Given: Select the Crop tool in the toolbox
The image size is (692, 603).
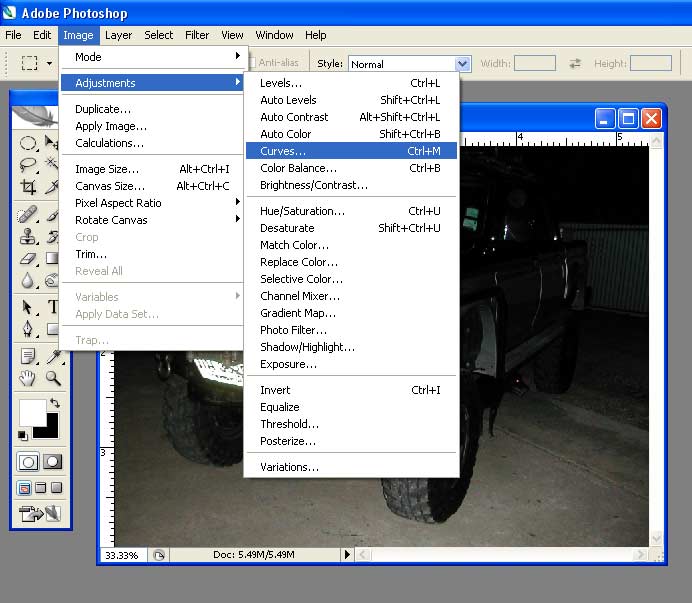Looking at the screenshot, I should tap(29, 187).
